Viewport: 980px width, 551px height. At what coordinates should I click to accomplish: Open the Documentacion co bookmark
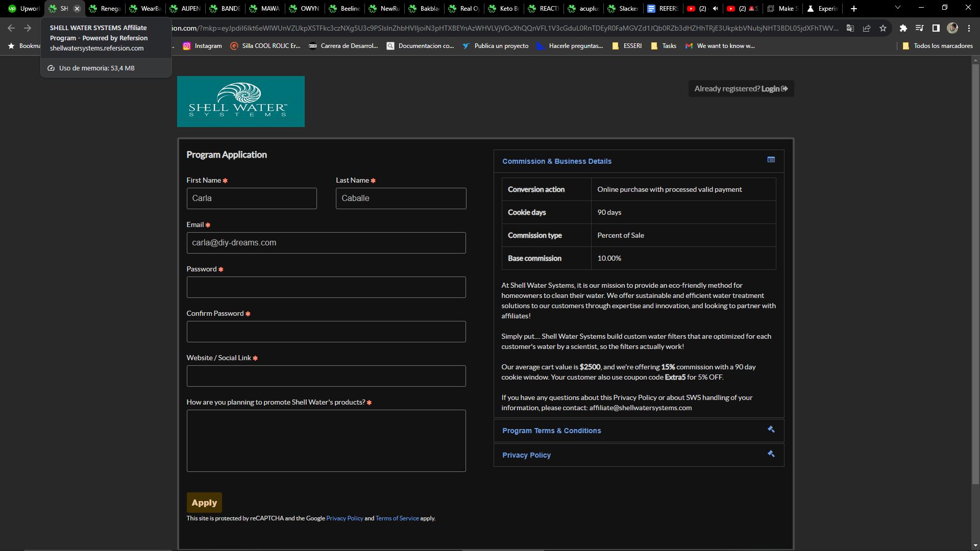pos(420,46)
